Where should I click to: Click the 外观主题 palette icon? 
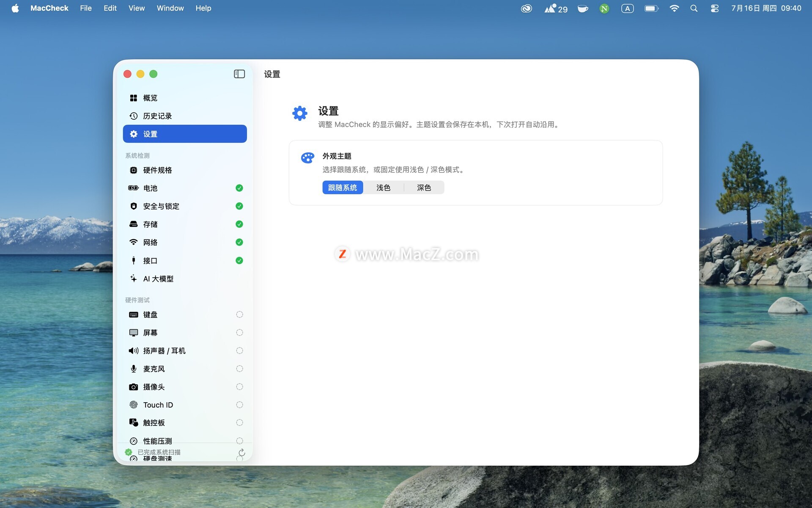click(307, 158)
